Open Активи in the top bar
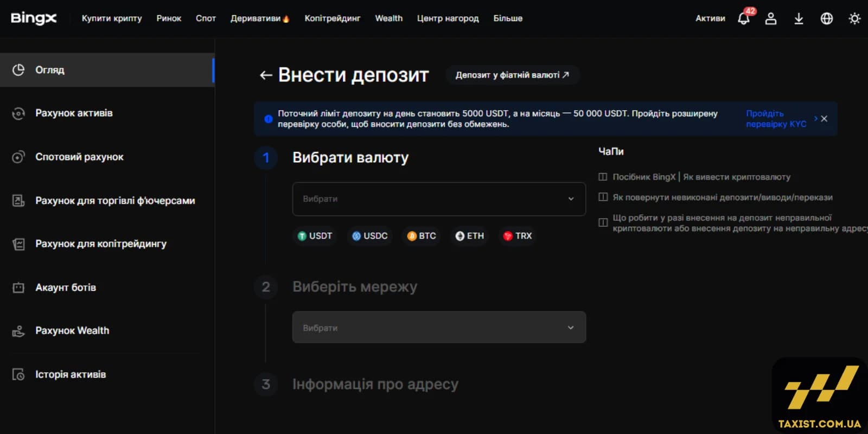The width and height of the screenshot is (868, 434). 710,18
